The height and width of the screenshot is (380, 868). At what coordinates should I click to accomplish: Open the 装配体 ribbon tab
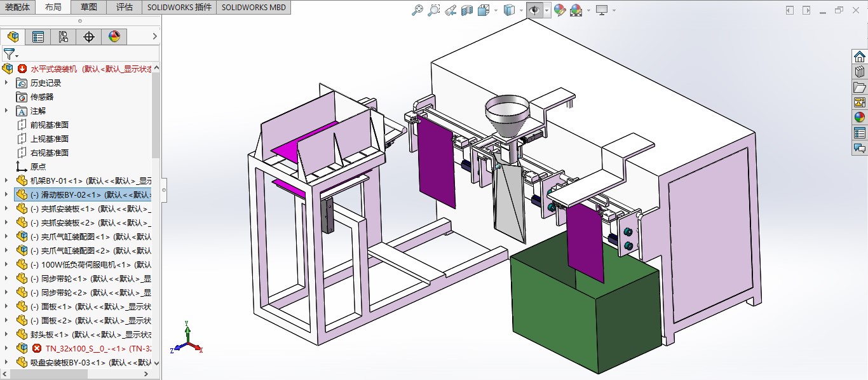[x=17, y=8]
